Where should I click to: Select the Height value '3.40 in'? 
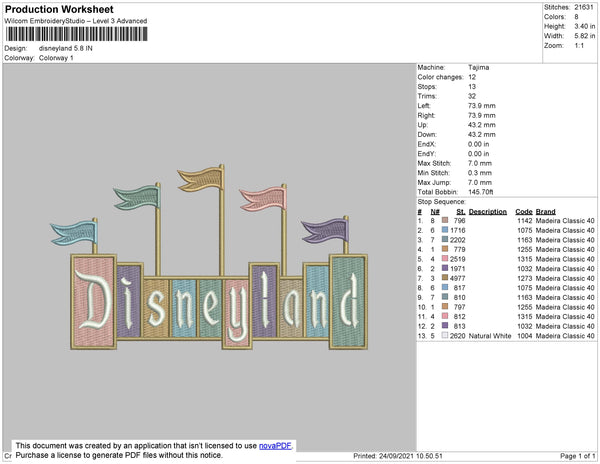pyautogui.click(x=585, y=26)
